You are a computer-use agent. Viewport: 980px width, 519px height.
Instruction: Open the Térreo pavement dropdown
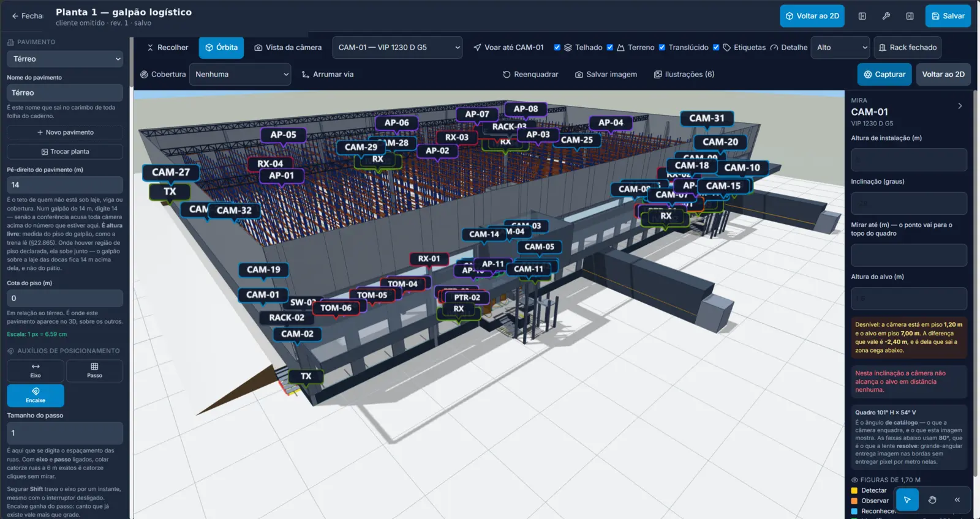(x=65, y=59)
